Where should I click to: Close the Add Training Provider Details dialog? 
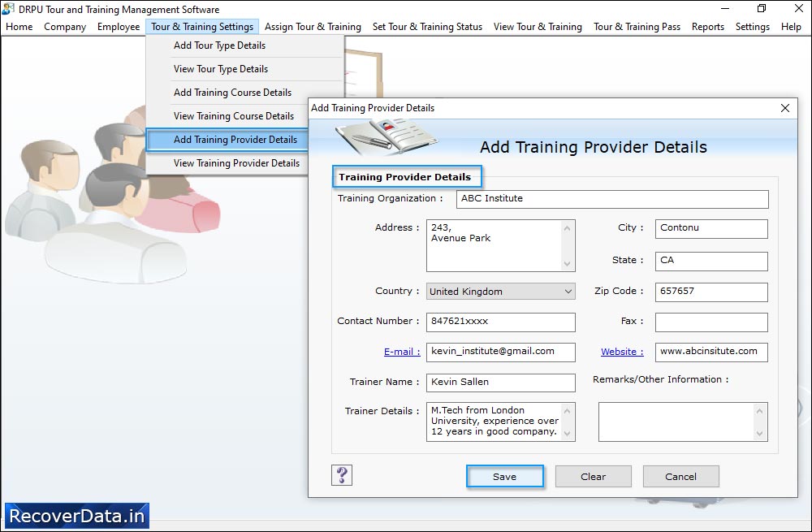(785, 108)
